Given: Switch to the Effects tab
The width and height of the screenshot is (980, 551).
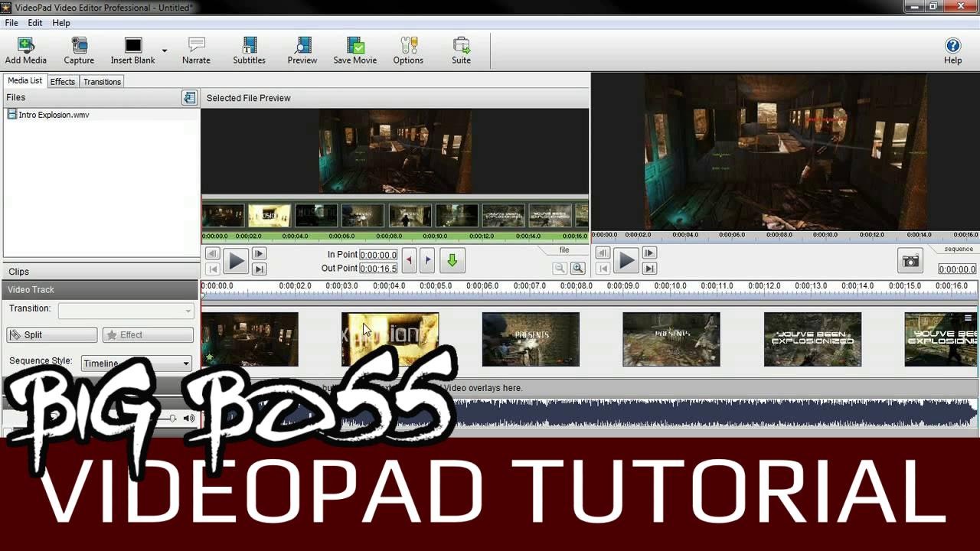Looking at the screenshot, I should pyautogui.click(x=63, y=82).
